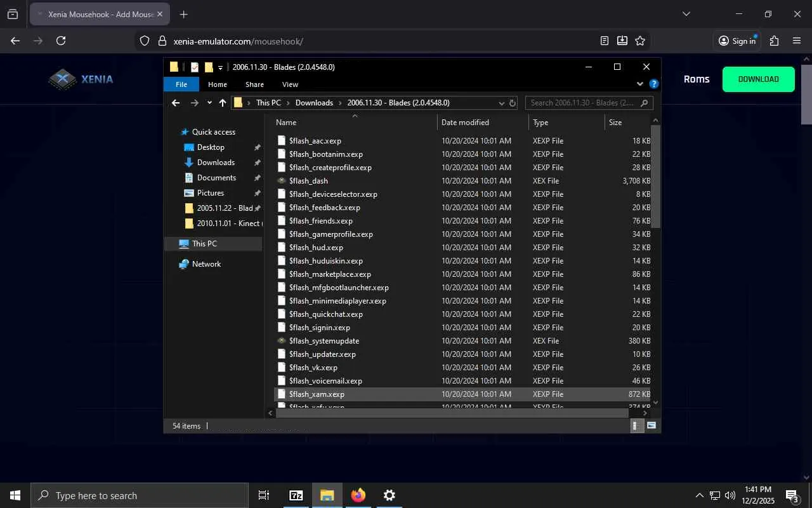Show hidden system tray icons

click(x=700, y=495)
